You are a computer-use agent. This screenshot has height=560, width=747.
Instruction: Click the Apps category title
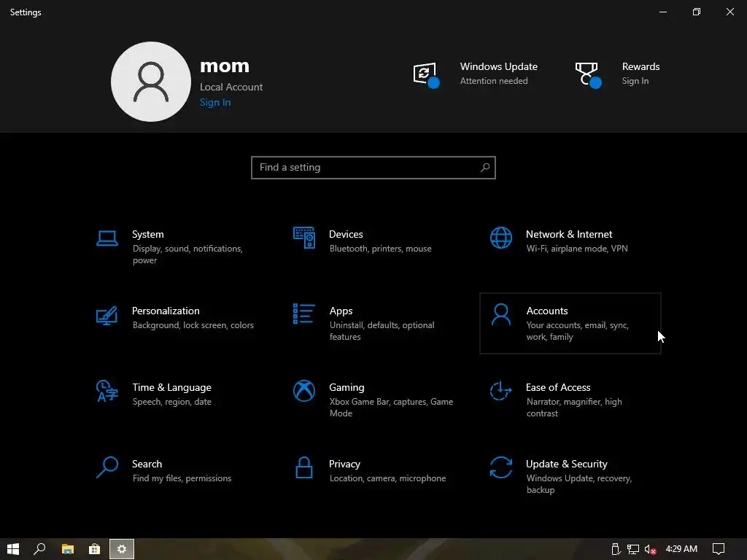pos(341,311)
